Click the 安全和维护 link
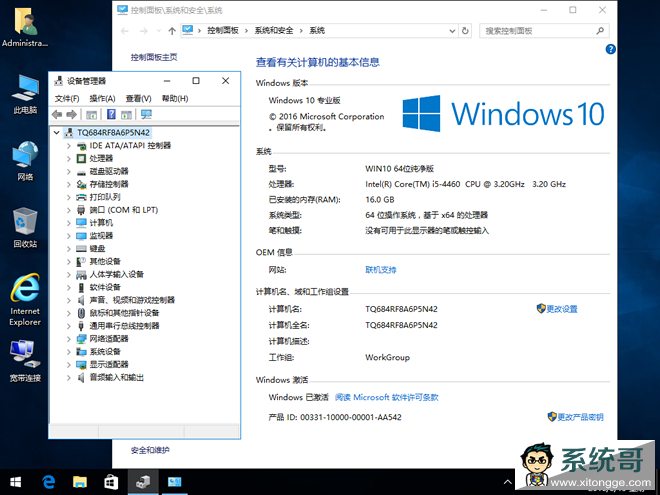The image size is (660, 495). point(150,450)
